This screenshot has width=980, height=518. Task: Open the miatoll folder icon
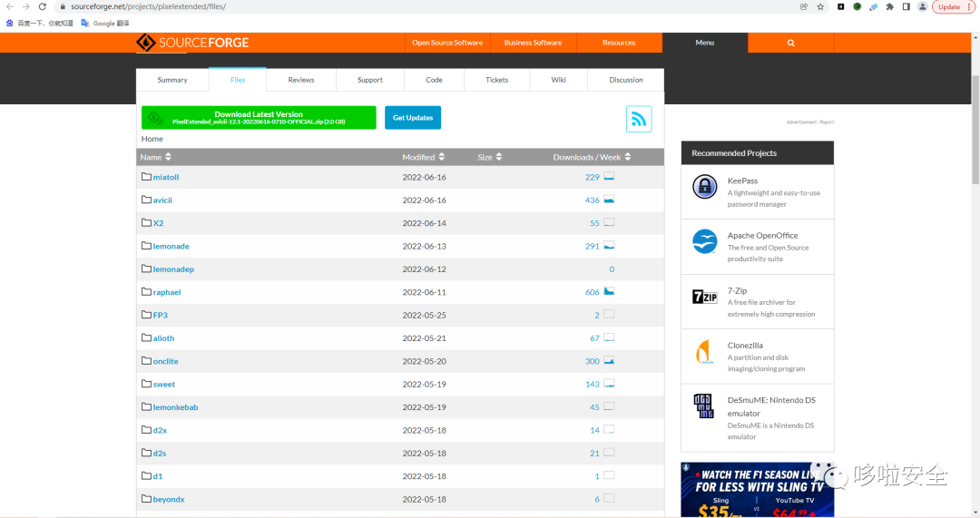tap(146, 177)
